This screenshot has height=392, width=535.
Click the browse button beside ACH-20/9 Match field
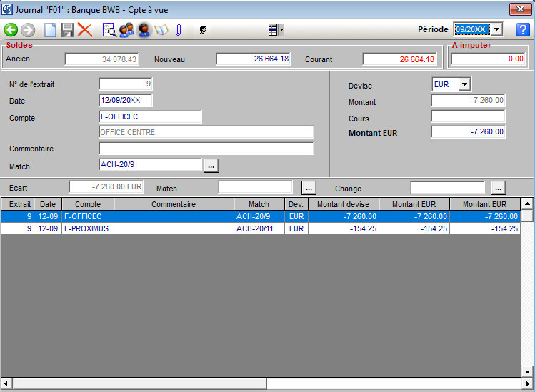coord(211,165)
